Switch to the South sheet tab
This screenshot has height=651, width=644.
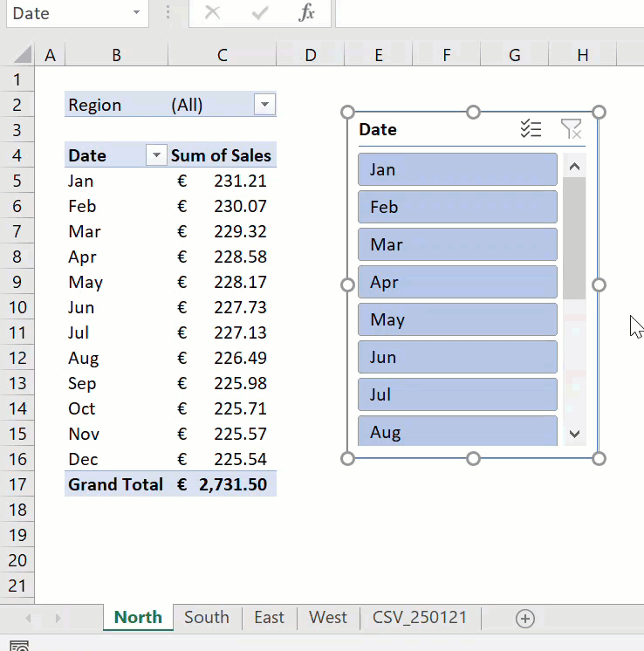(207, 617)
